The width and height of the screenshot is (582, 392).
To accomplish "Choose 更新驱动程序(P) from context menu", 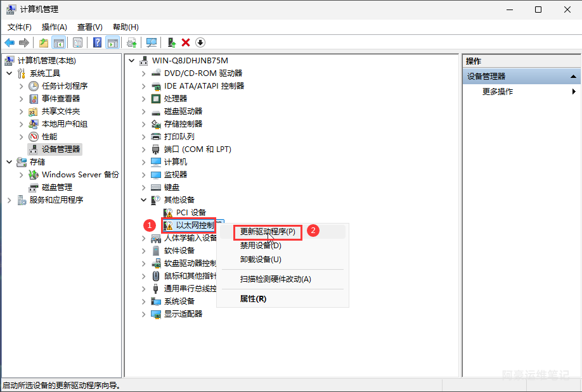I will click(x=268, y=232).
